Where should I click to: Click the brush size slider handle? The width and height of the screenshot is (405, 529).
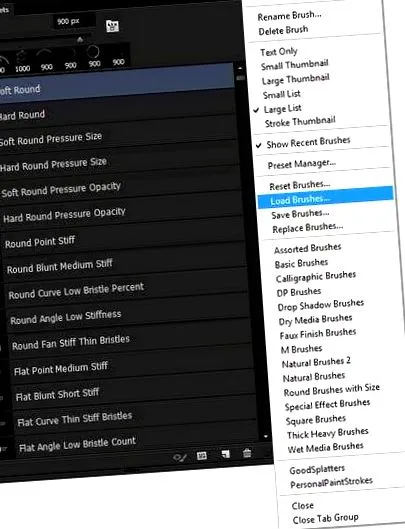[80, 39]
